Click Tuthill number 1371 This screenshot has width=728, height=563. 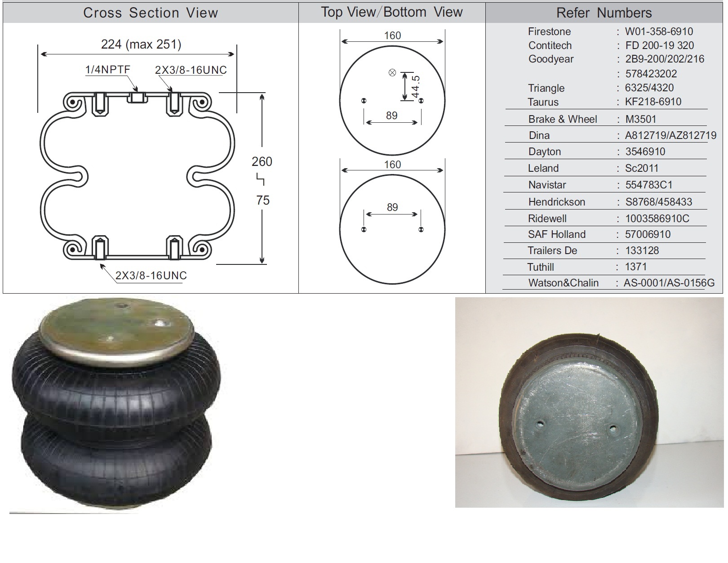[636, 267]
